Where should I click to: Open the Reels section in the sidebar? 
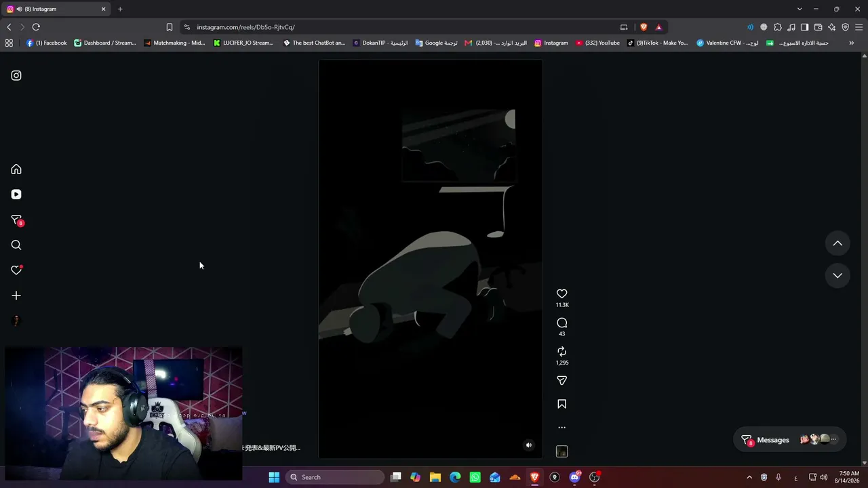[x=16, y=195]
